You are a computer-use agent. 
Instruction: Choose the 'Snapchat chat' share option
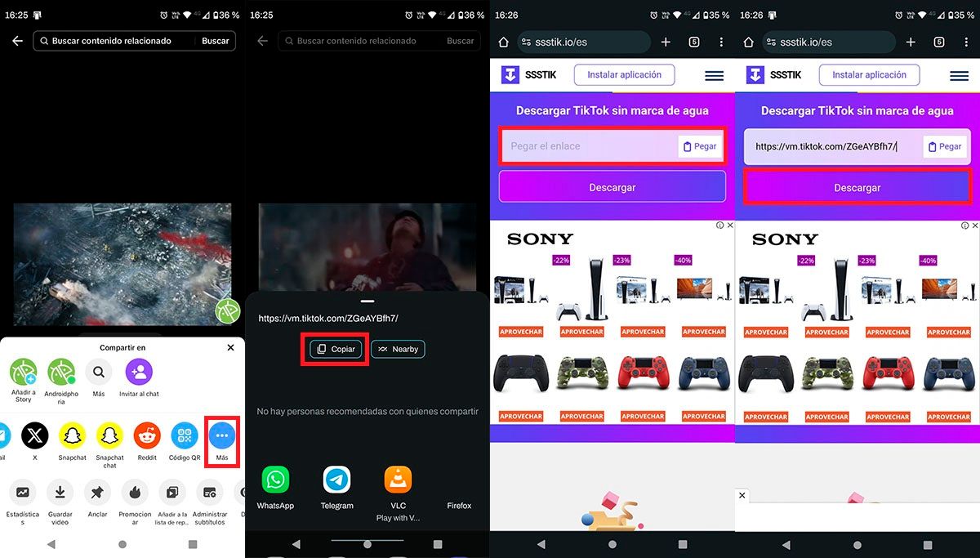coord(109,436)
